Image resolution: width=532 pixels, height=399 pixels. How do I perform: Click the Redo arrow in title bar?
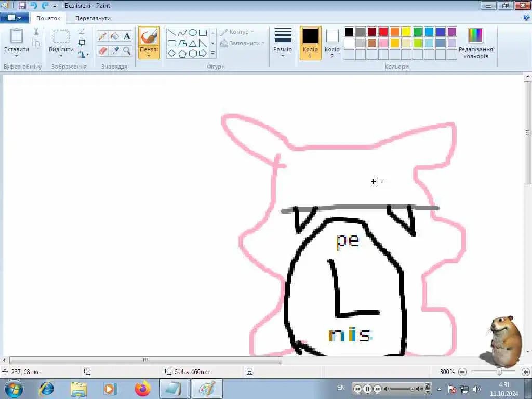(x=45, y=5)
